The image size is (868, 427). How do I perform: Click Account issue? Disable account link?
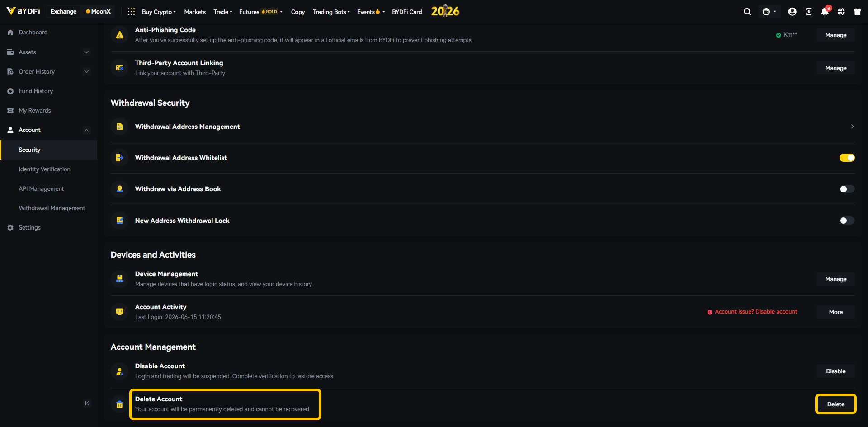tap(752, 312)
